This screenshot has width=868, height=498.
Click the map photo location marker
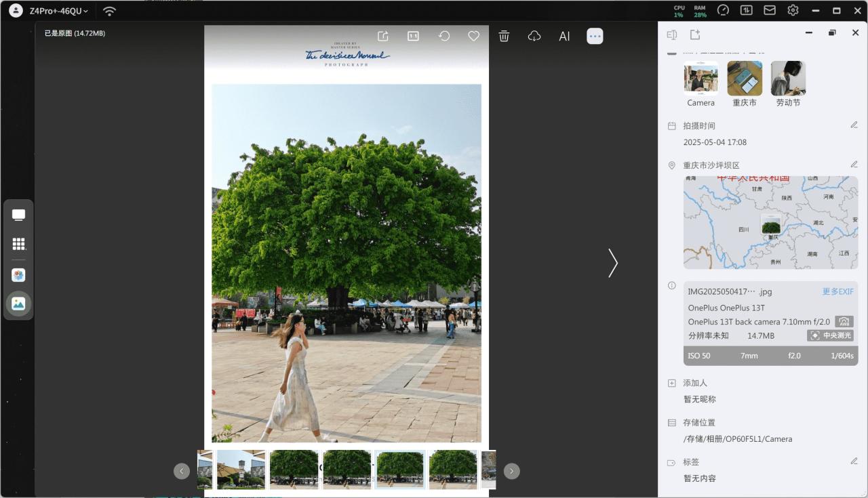pyautogui.click(x=771, y=225)
